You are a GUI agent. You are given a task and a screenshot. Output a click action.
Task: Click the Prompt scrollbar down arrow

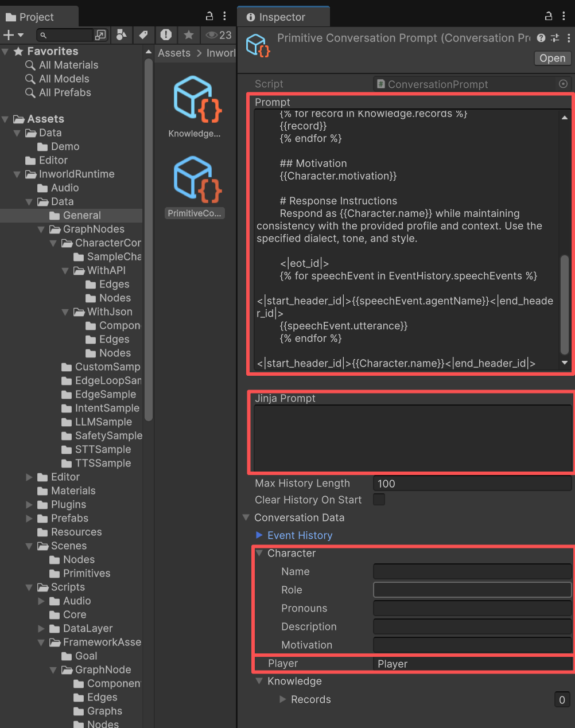coord(565,363)
